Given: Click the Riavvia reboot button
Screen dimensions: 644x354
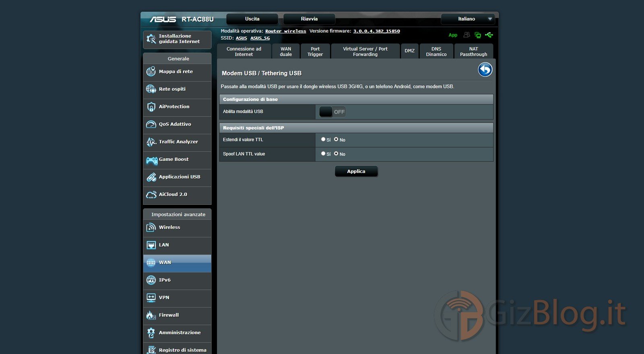Looking at the screenshot, I should click(x=309, y=19).
